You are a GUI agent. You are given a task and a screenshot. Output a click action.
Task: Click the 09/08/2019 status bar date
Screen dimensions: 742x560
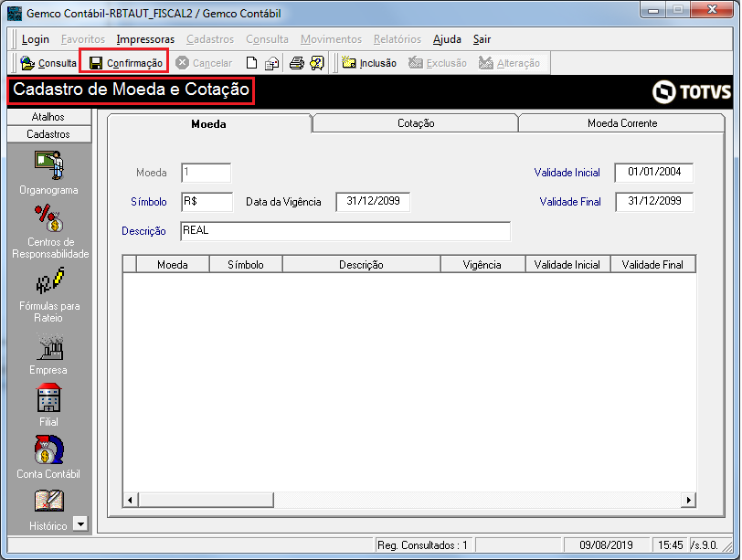click(606, 545)
